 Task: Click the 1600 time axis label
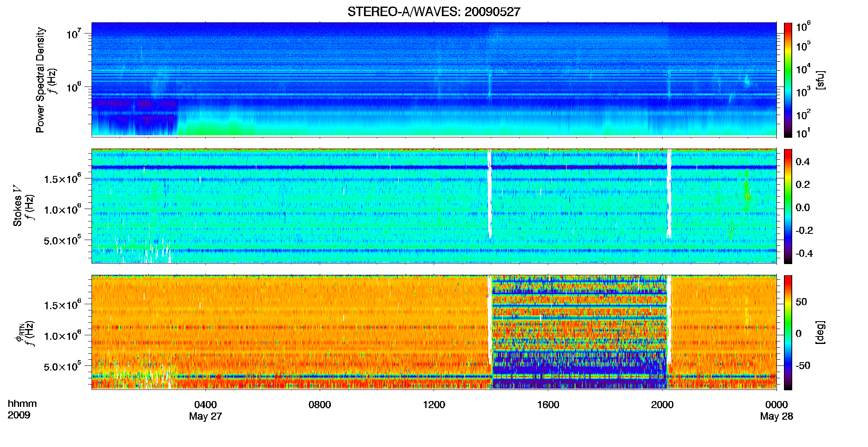548,405
